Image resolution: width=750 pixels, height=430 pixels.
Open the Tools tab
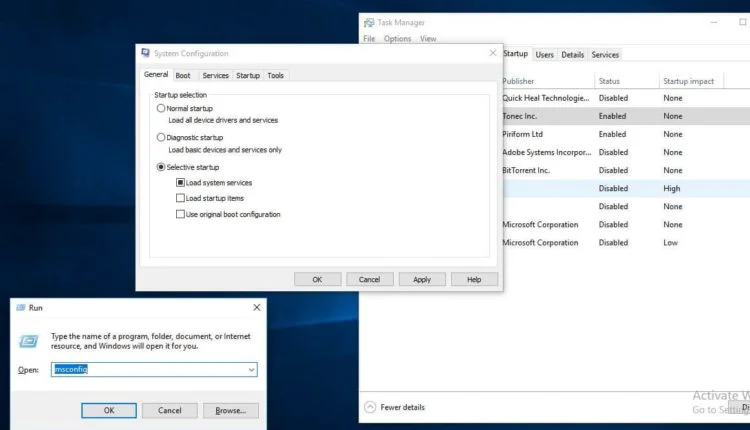coord(276,76)
